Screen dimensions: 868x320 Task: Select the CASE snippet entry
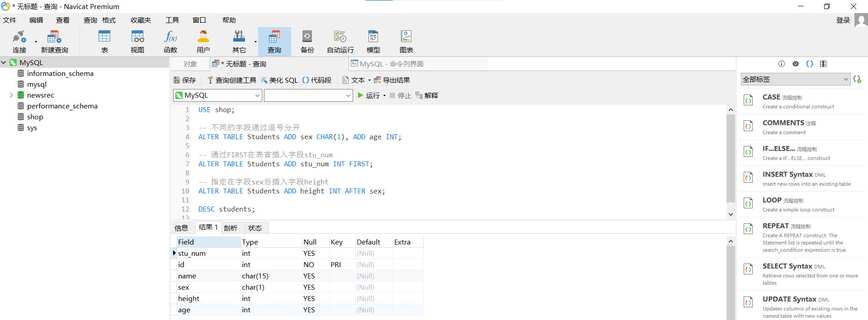803,101
